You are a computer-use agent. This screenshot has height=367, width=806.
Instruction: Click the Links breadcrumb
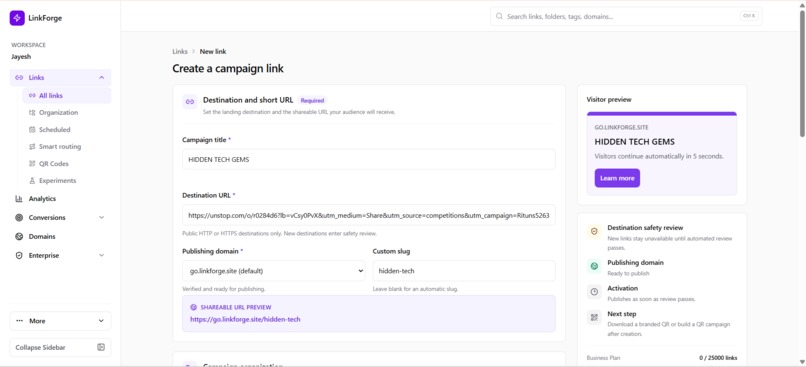coord(180,51)
